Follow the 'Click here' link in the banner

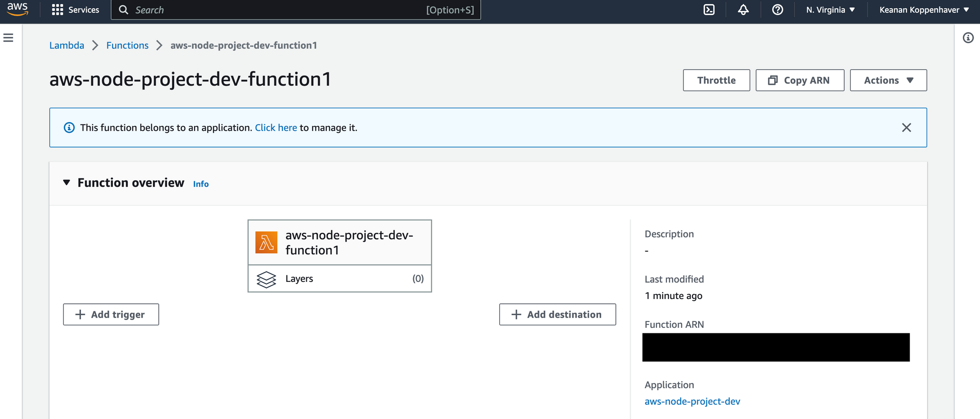tap(276, 128)
